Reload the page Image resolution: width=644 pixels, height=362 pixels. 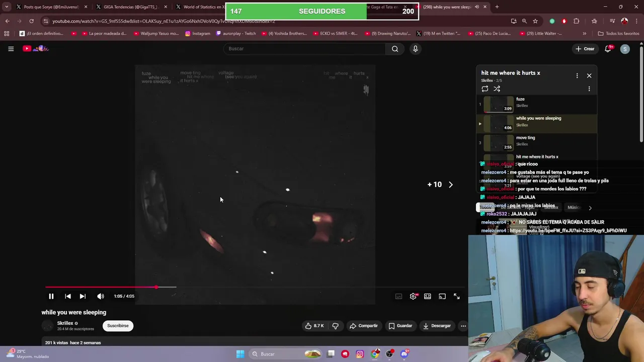point(31,21)
